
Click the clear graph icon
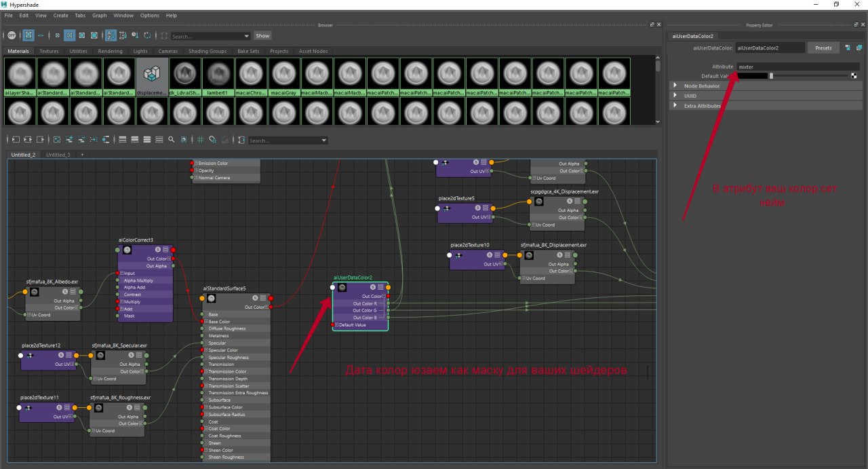[x=57, y=140]
